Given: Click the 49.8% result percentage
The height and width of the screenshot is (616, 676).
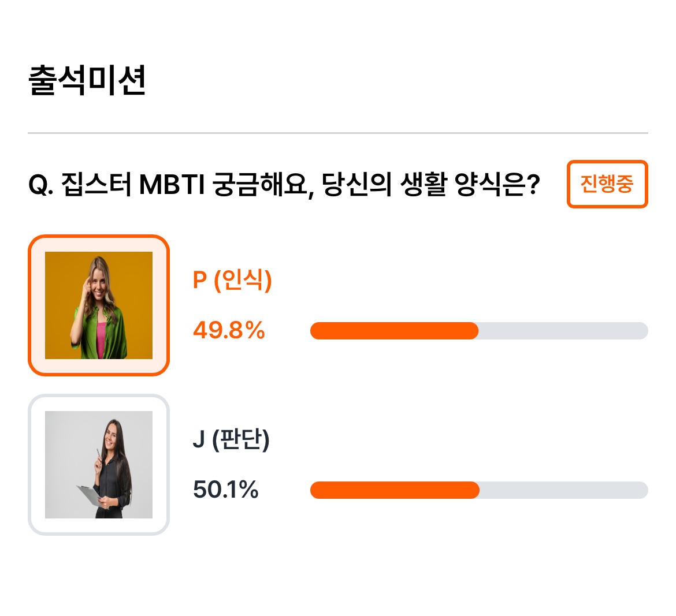Looking at the screenshot, I should click(228, 330).
